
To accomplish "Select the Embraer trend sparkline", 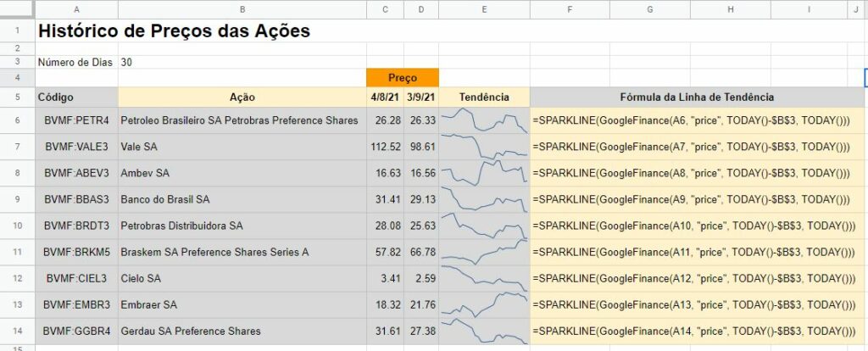I will pyautogui.click(x=484, y=304).
